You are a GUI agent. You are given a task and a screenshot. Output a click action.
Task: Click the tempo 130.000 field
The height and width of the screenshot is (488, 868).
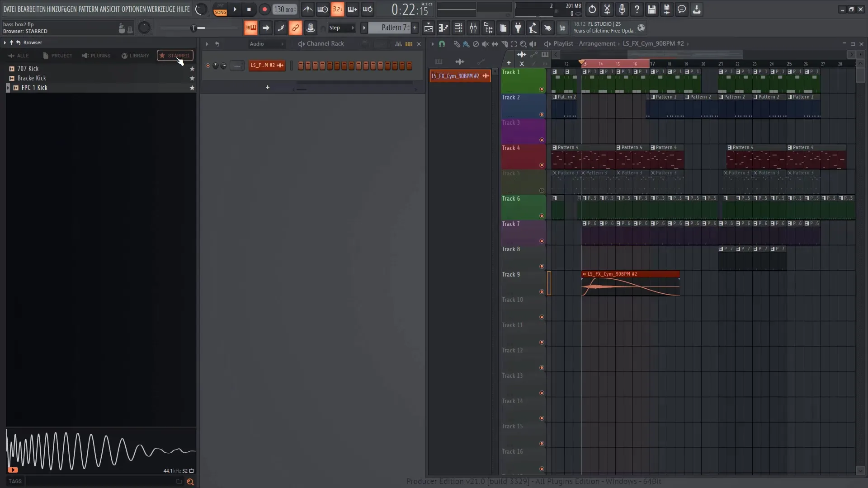[x=285, y=9]
